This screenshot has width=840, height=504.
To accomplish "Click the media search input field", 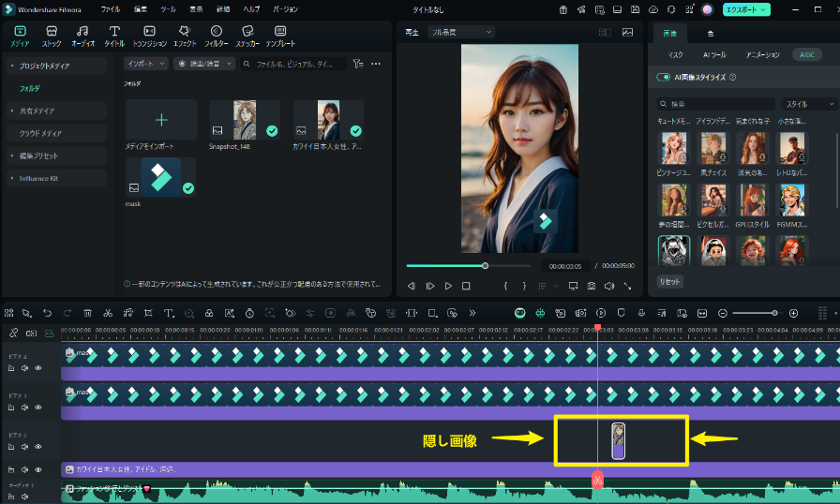I will tap(293, 64).
